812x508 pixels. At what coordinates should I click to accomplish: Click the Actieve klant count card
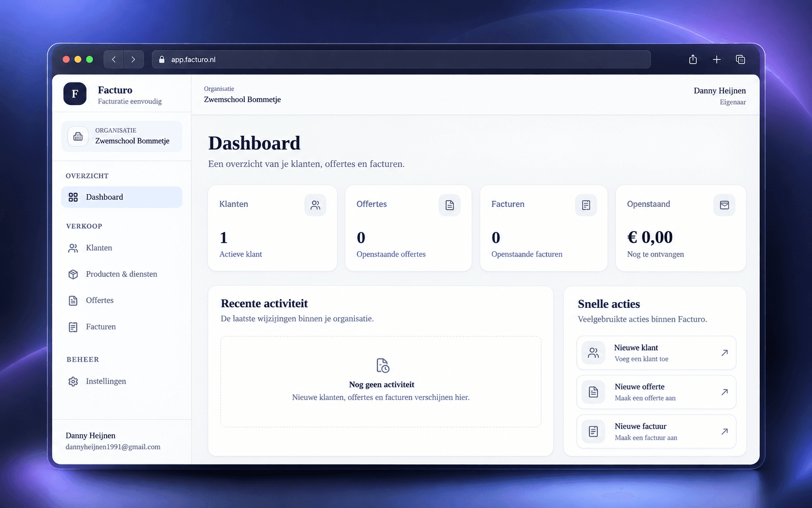pos(272,228)
